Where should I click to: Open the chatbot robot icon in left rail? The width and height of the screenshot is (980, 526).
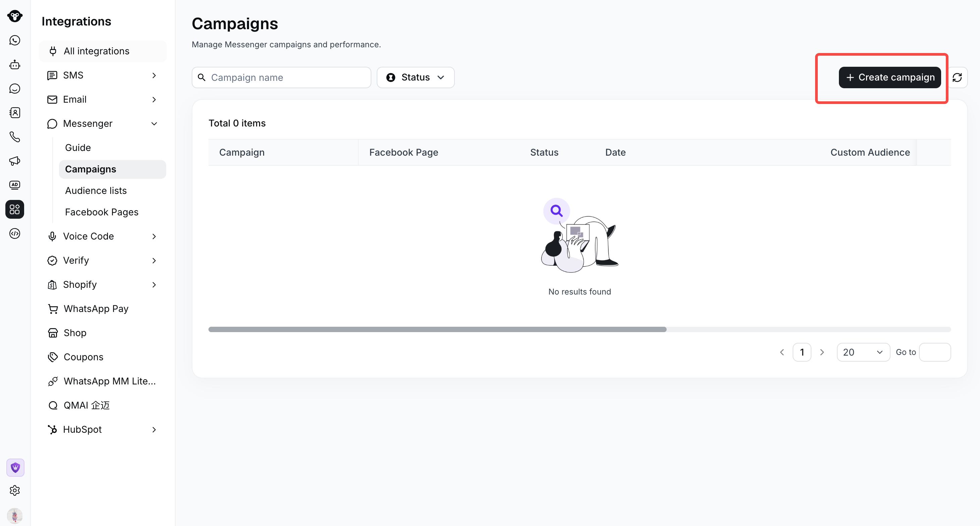click(14, 64)
